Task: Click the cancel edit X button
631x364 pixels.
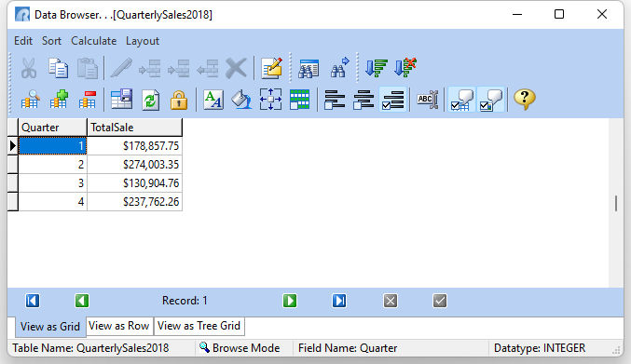Action: tap(391, 301)
